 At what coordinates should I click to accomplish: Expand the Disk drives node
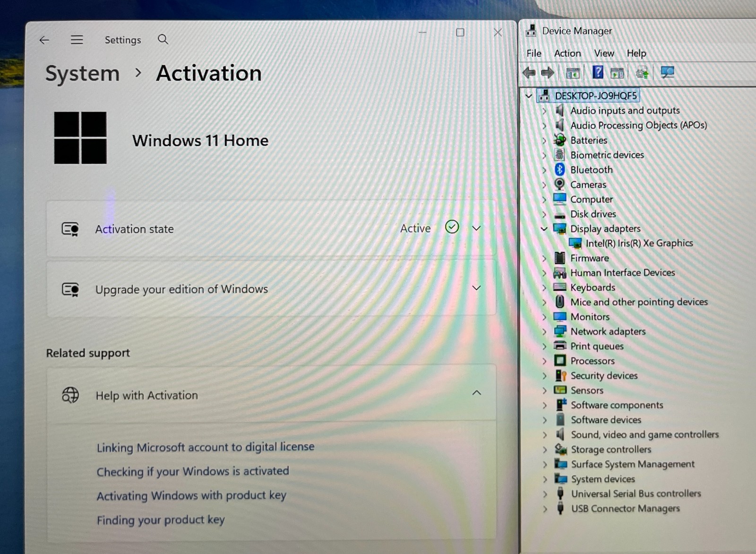click(x=544, y=214)
